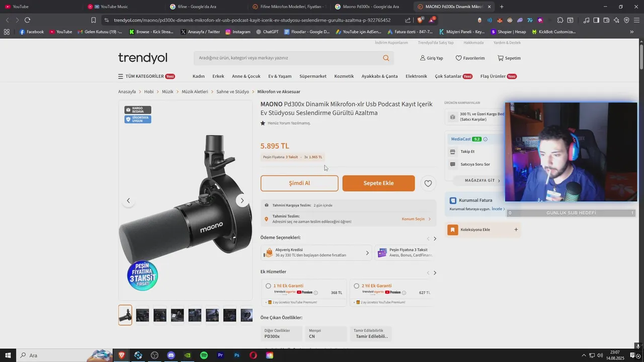Open the Süpermarket category menu
This screenshot has height=362, width=644.
click(x=313, y=76)
